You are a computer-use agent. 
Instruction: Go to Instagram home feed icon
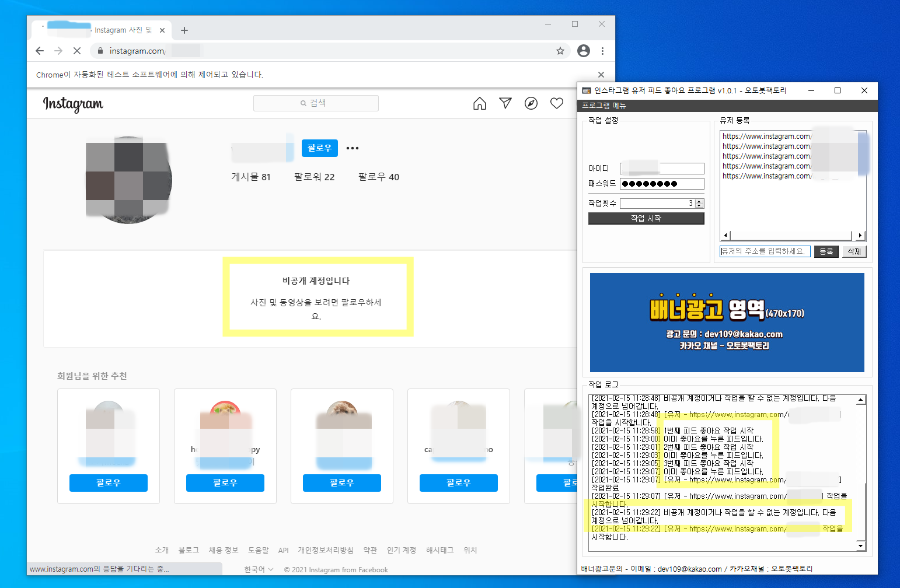click(x=480, y=103)
